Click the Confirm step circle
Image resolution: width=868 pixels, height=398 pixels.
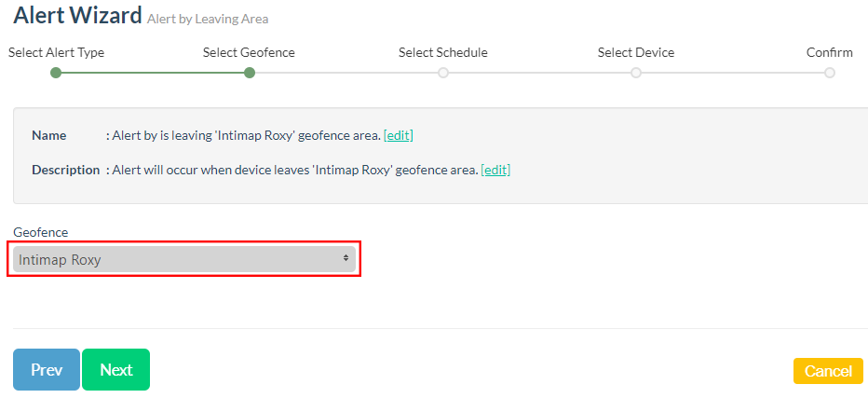[829, 73]
